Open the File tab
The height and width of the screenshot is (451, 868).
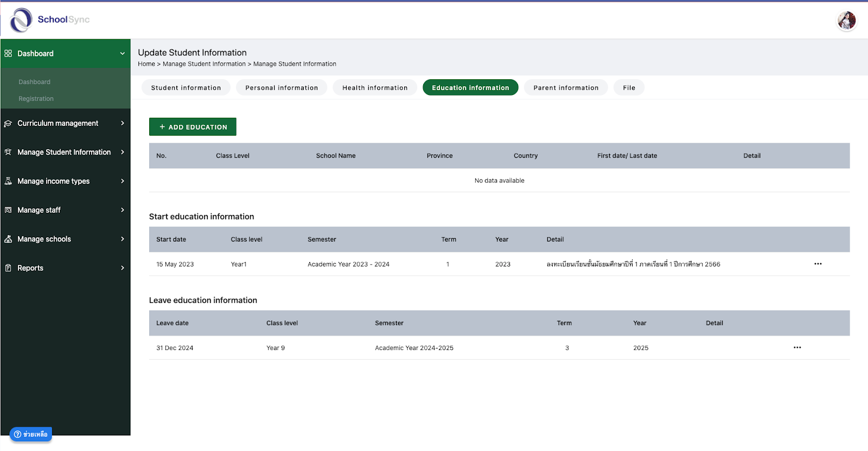[629, 87]
